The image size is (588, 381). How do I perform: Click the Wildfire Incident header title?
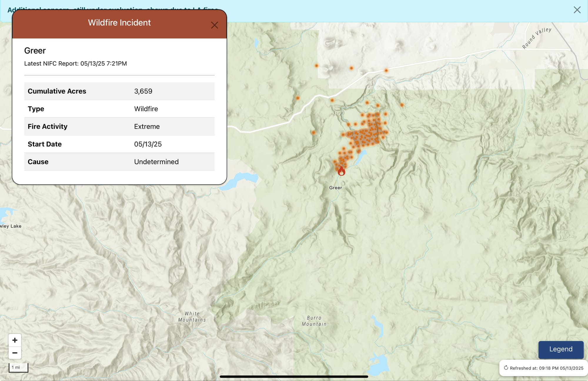point(119,23)
